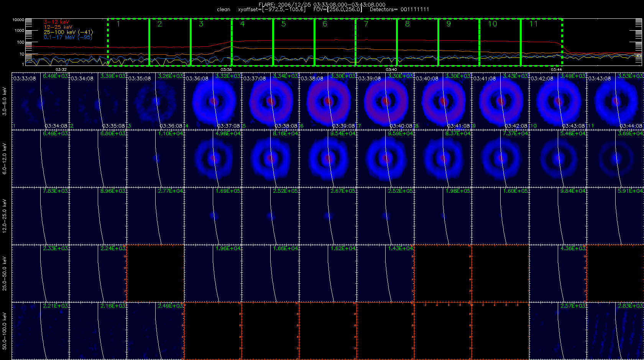Click the 12.0-25.0 keV row label
644x360 pixels.
5,216
